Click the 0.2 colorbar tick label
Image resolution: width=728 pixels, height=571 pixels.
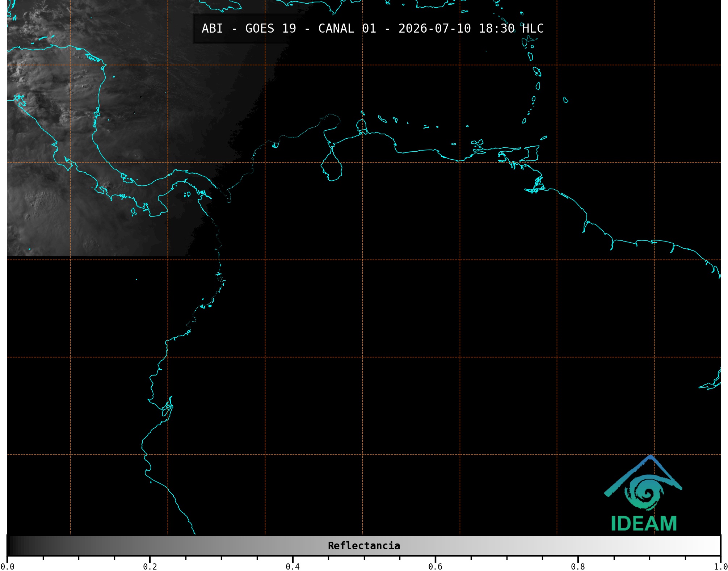pyautogui.click(x=150, y=567)
